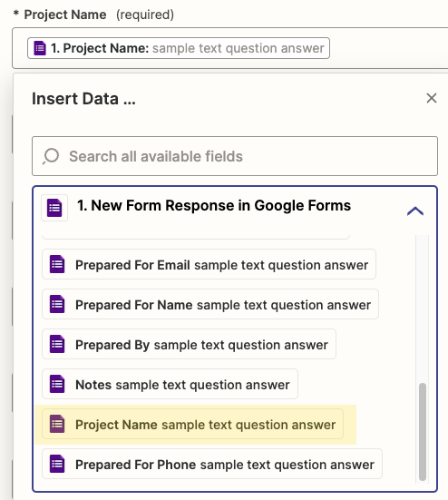Select highlighted Project Name sample text field
Image resolution: width=448 pixels, height=500 pixels.
(x=193, y=424)
